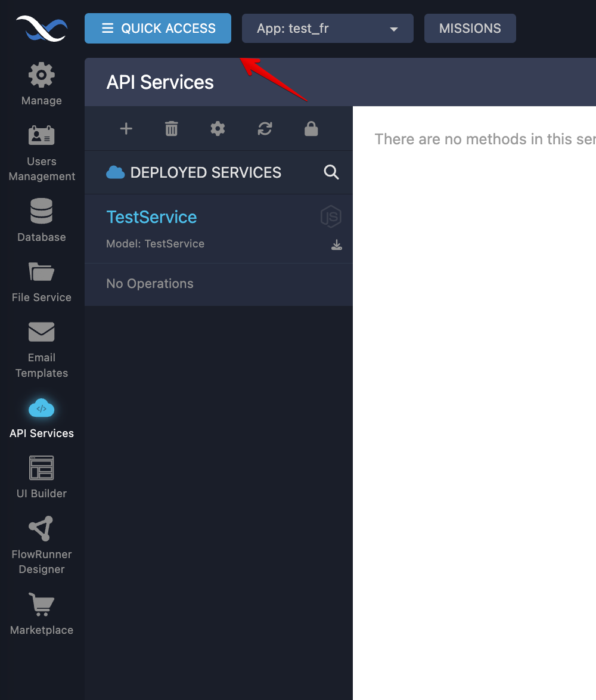
Task: Search deployed services with magnifier icon
Action: [x=331, y=172]
